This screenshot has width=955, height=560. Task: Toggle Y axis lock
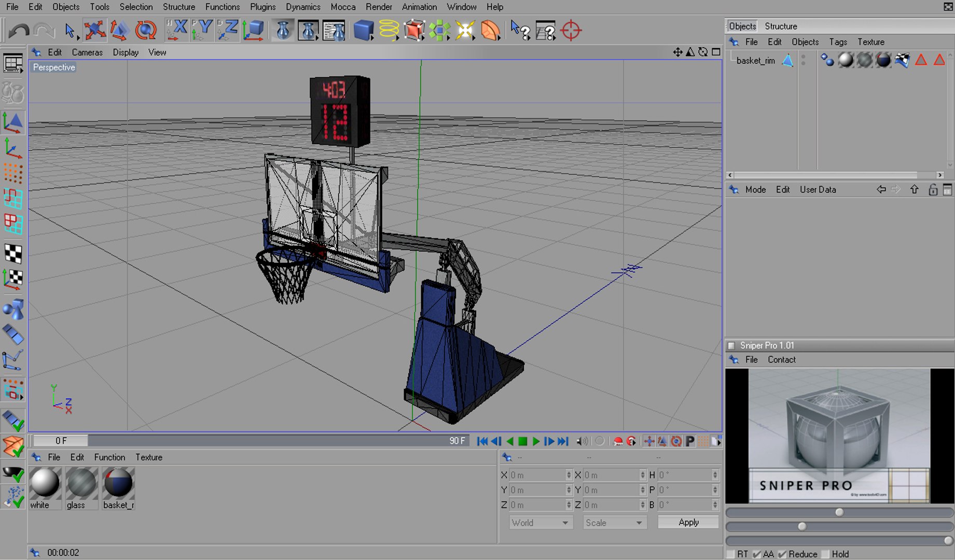[202, 30]
